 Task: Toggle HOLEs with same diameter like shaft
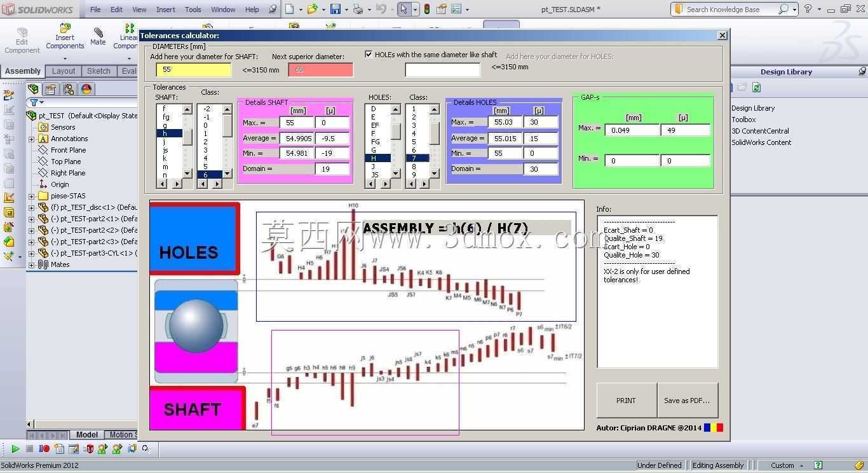point(369,55)
